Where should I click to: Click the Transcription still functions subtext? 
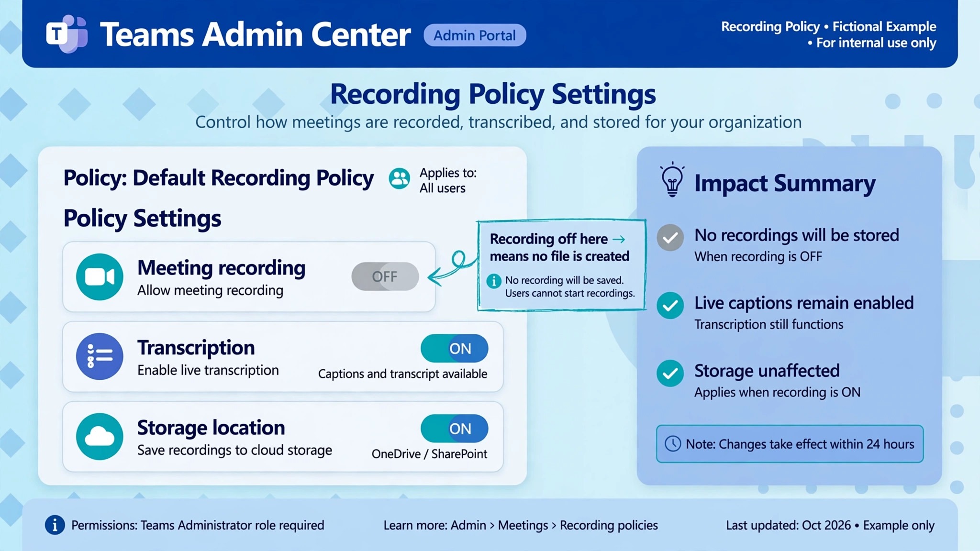[768, 325]
